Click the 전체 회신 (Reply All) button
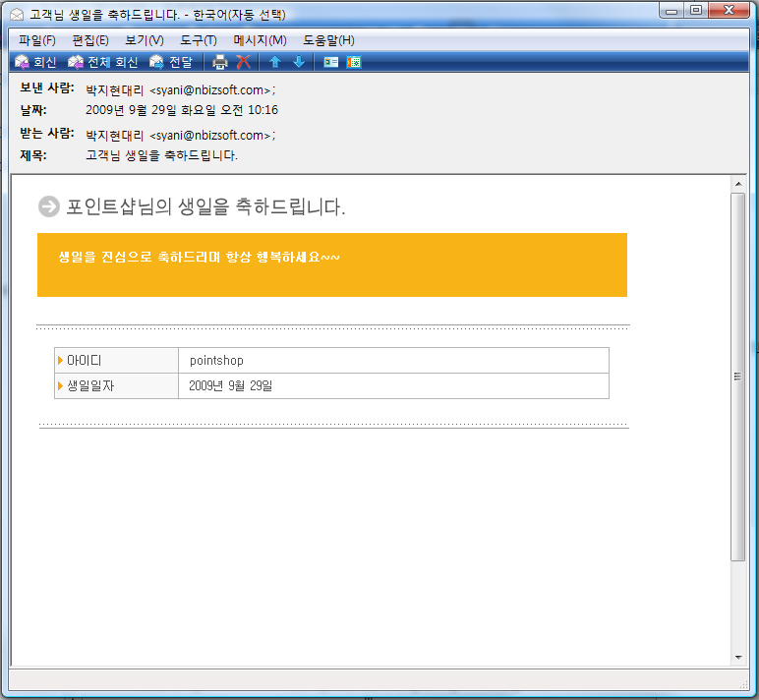The height and width of the screenshot is (700, 759). pyautogui.click(x=102, y=62)
